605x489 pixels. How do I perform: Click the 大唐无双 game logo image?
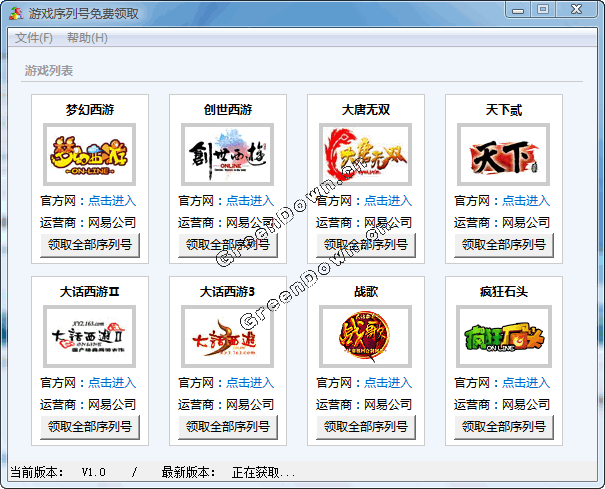[x=365, y=154]
